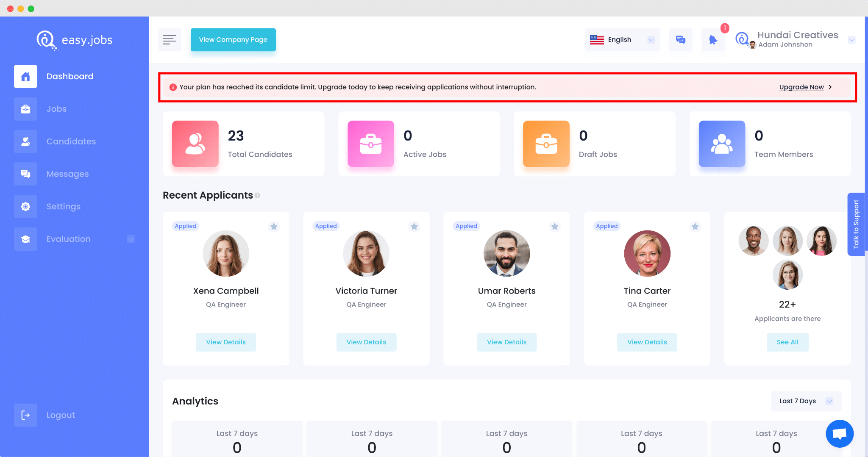
Task: Open the English language dropdown
Action: pyautogui.click(x=622, y=40)
